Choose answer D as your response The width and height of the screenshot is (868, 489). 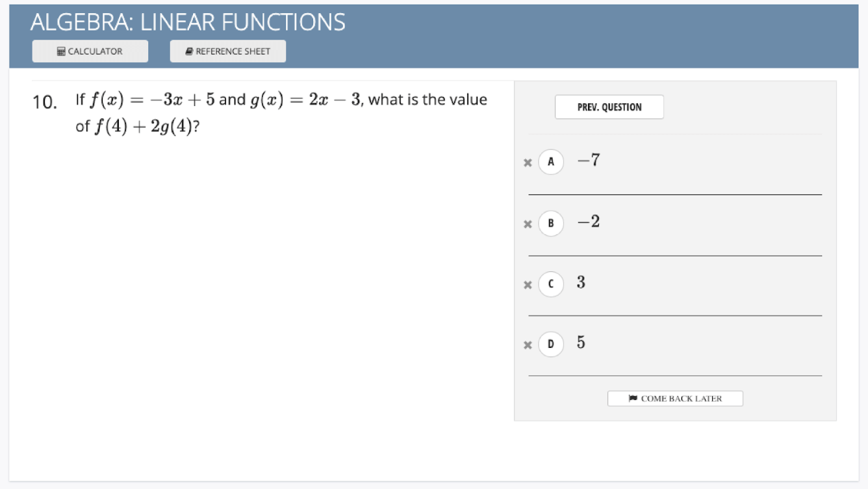click(550, 343)
